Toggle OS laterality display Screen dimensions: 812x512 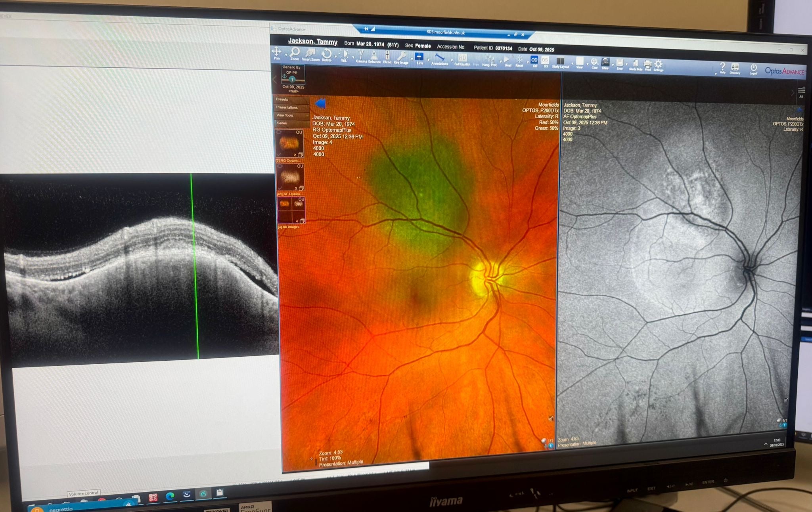point(546,60)
